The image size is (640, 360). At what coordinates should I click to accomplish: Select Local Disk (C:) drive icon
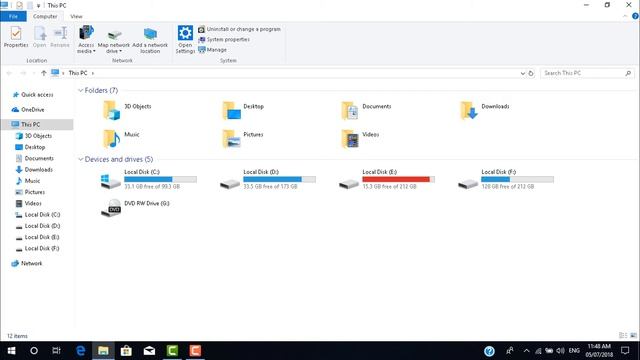pyautogui.click(x=111, y=182)
